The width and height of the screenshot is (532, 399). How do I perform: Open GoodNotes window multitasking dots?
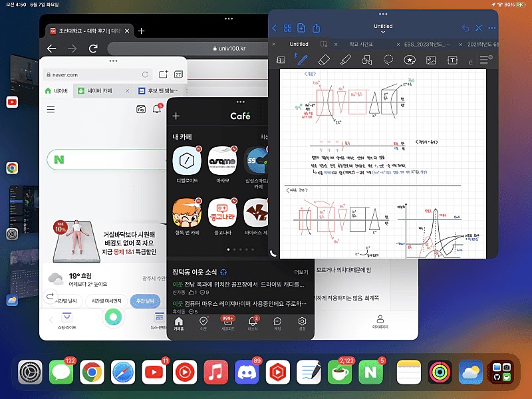pyautogui.click(x=383, y=14)
